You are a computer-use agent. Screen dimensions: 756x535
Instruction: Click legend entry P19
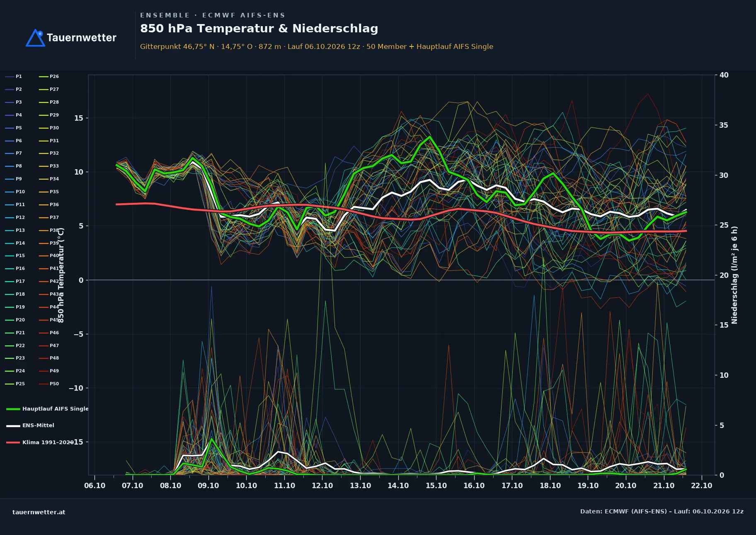15,307
